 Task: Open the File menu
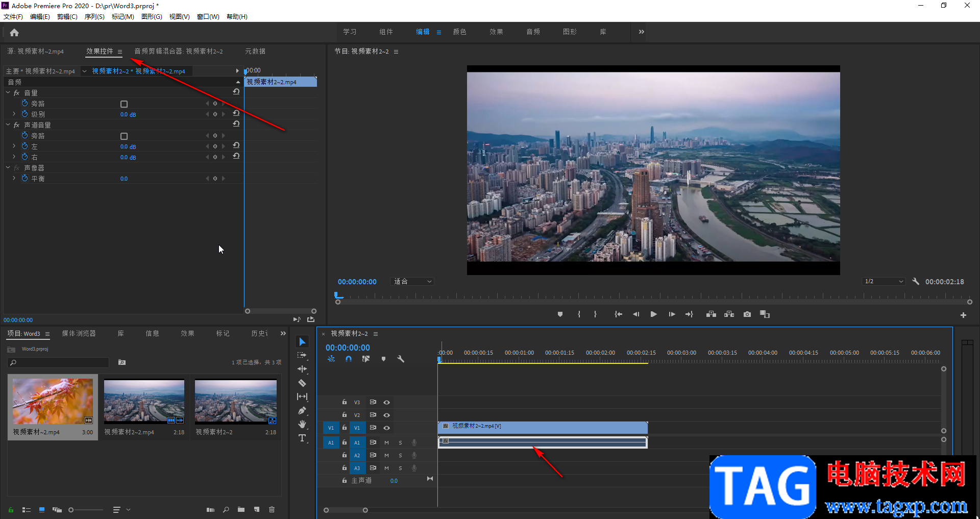pos(13,17)
